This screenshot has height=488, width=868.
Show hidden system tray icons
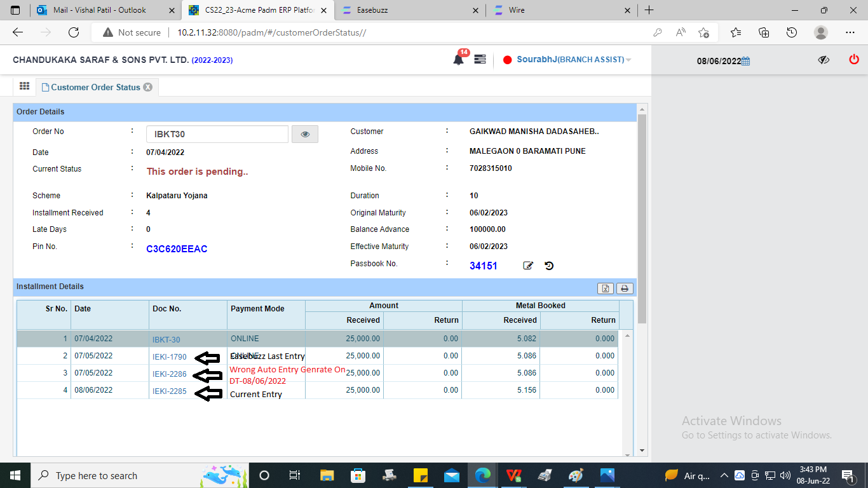coord(724,475)
